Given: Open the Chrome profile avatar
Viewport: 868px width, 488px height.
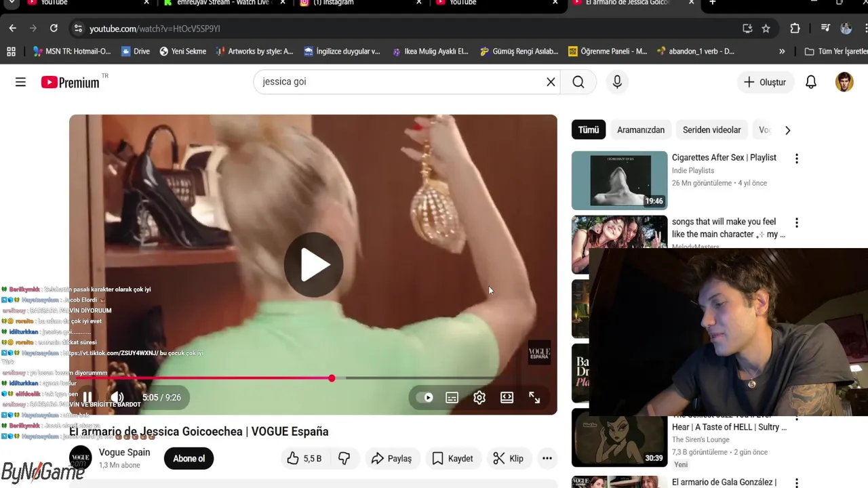Looking at the screenshot, I should (846, 28).
